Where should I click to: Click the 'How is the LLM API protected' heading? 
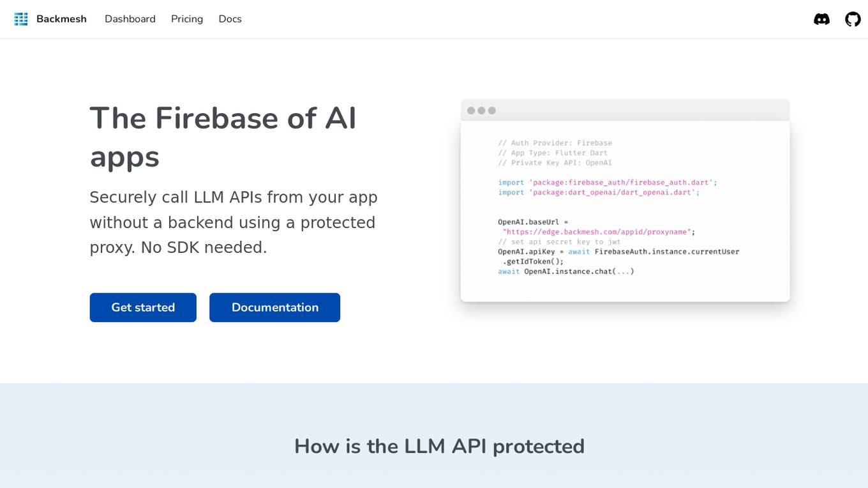coord(439,446)
